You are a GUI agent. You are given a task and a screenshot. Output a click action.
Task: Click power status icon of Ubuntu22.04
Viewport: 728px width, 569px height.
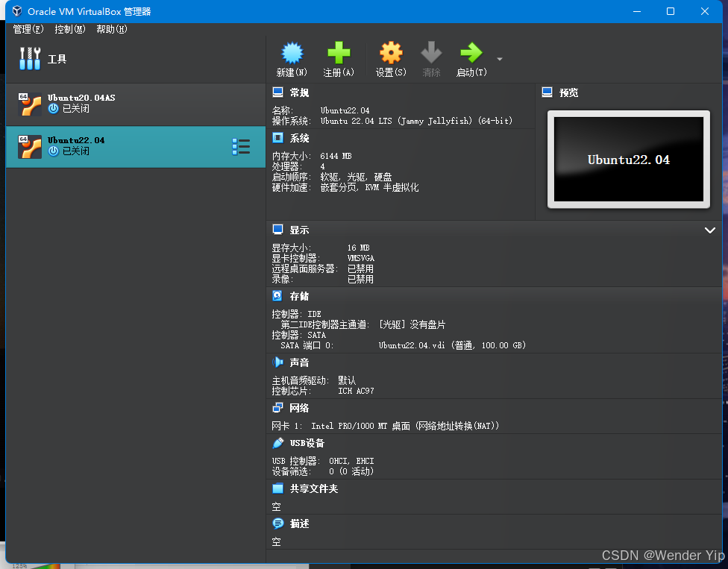pyautogui.click(x=54, y=151)
